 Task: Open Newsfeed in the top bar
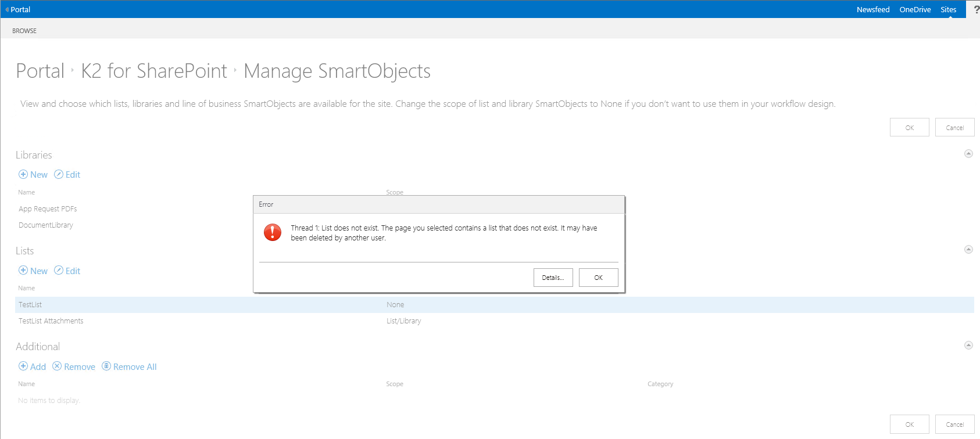[x=873, y=9]
